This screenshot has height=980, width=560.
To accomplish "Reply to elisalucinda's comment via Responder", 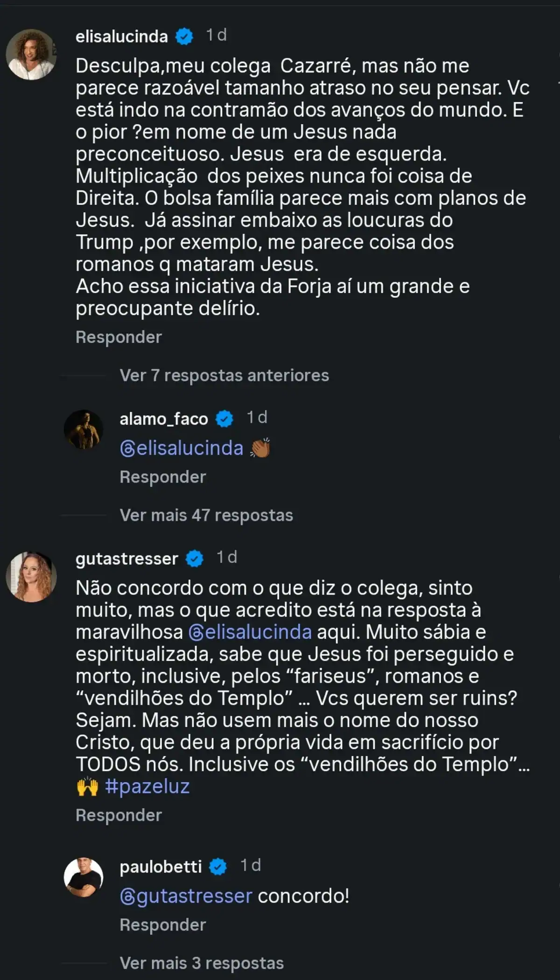I will point(119,337).
